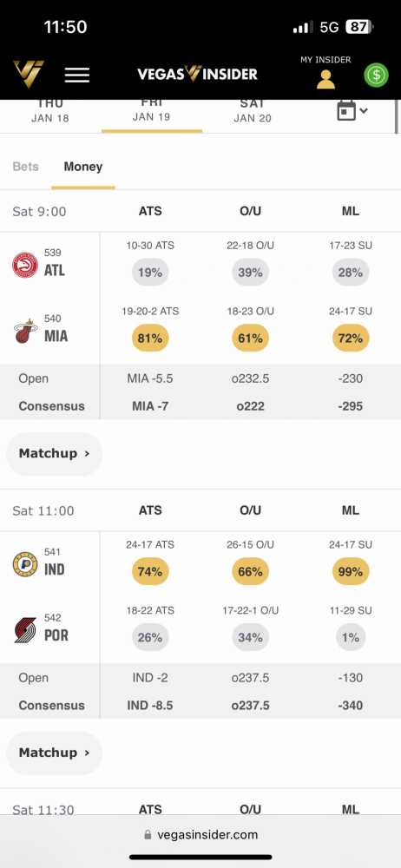Switch to the Bets tab

(25, 167)
